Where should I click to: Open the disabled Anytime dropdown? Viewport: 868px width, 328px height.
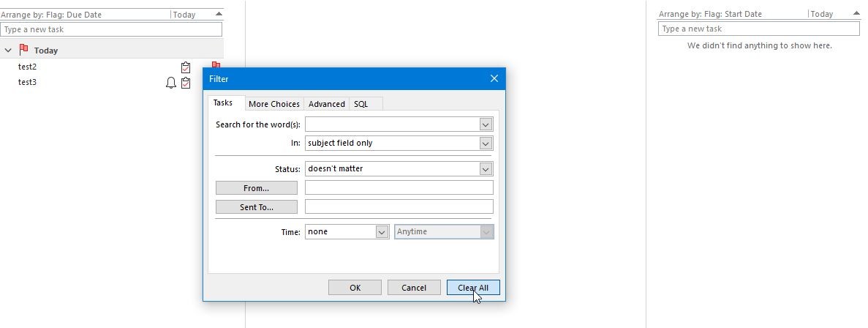(x=486, y=231)
